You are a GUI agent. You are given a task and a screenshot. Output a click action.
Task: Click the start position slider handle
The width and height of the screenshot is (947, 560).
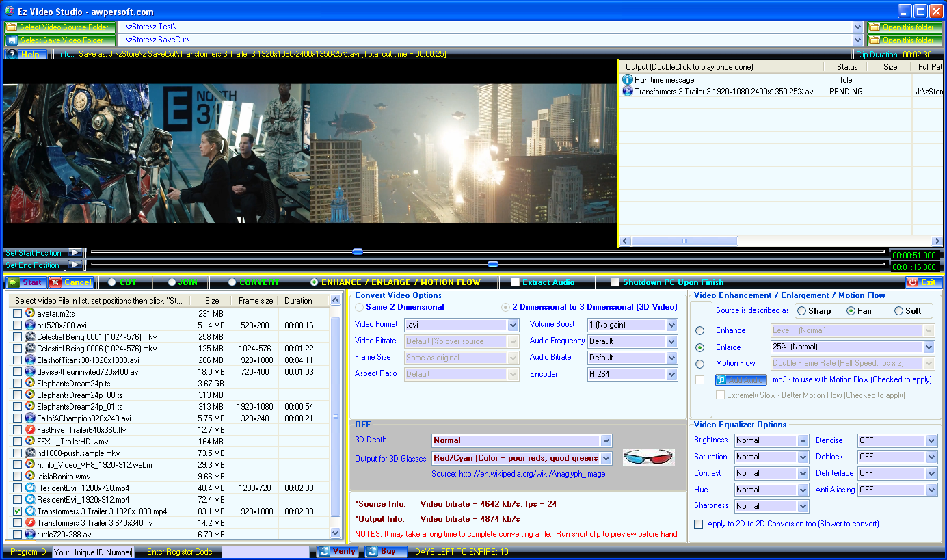pos(357,252)
